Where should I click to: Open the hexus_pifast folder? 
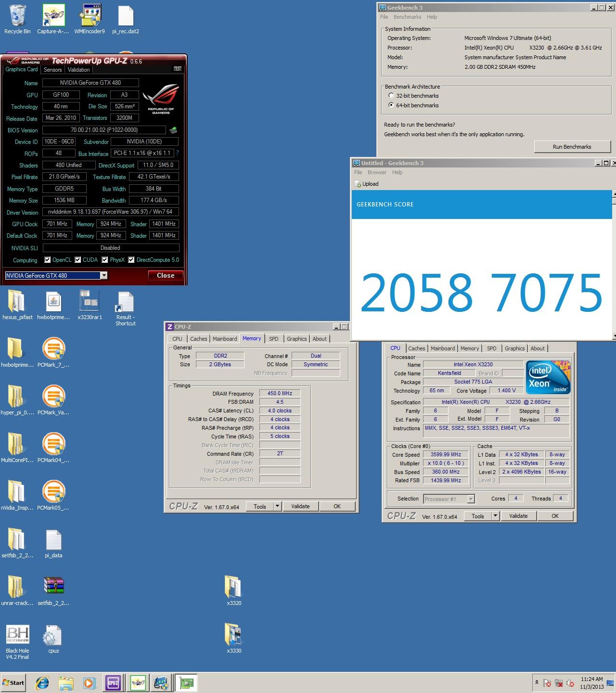point(17,301)
